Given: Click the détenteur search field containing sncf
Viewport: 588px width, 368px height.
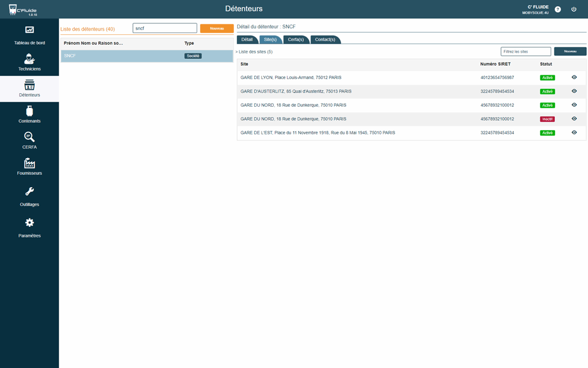Looking at the screenshot, I should pos(165,28).
